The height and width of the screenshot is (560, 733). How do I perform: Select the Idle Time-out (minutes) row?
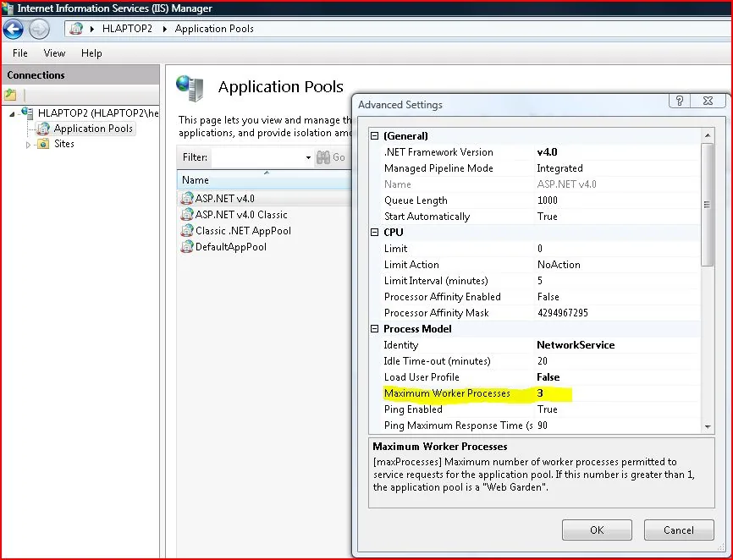[x=541, y=361]
